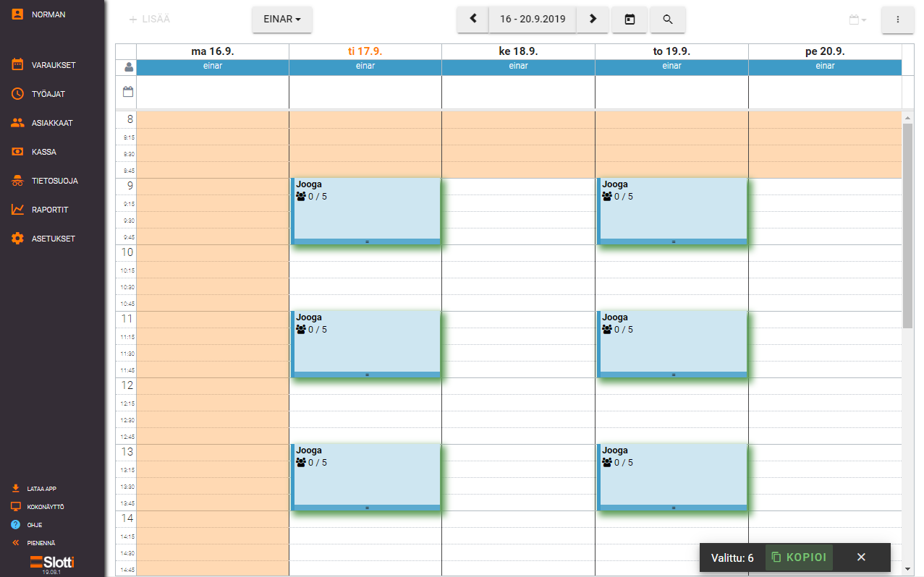The width and height of the screenshot is (924, 577).
Task: Collapse sidebar with Pienennä
Action: tap(41, 542)
